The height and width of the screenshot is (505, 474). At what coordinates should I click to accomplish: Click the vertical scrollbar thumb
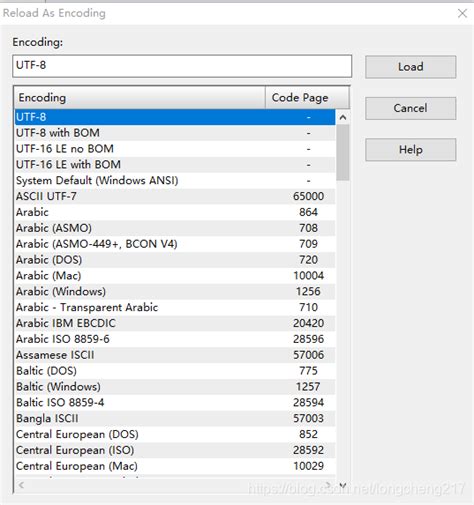pos(343,153)
